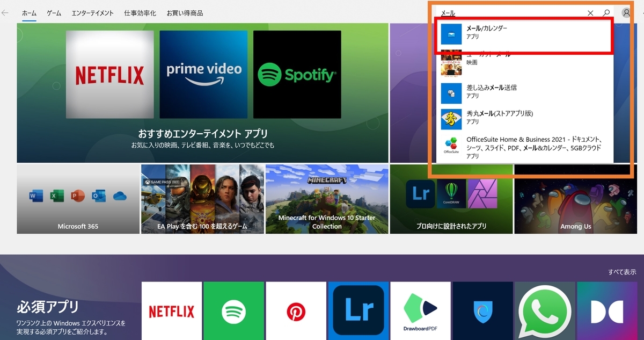Switch to the お買い得商品 tab
The image size is (644, 340).
tap(185, 13)
